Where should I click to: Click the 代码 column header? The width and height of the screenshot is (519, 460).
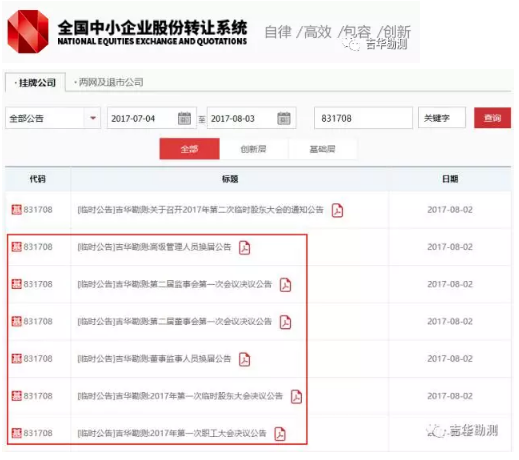coord(38,179)
